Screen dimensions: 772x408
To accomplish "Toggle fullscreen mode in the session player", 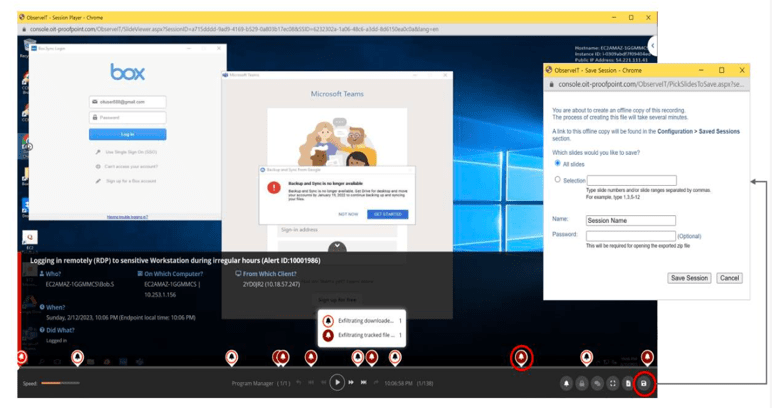I will coord(612,383).
